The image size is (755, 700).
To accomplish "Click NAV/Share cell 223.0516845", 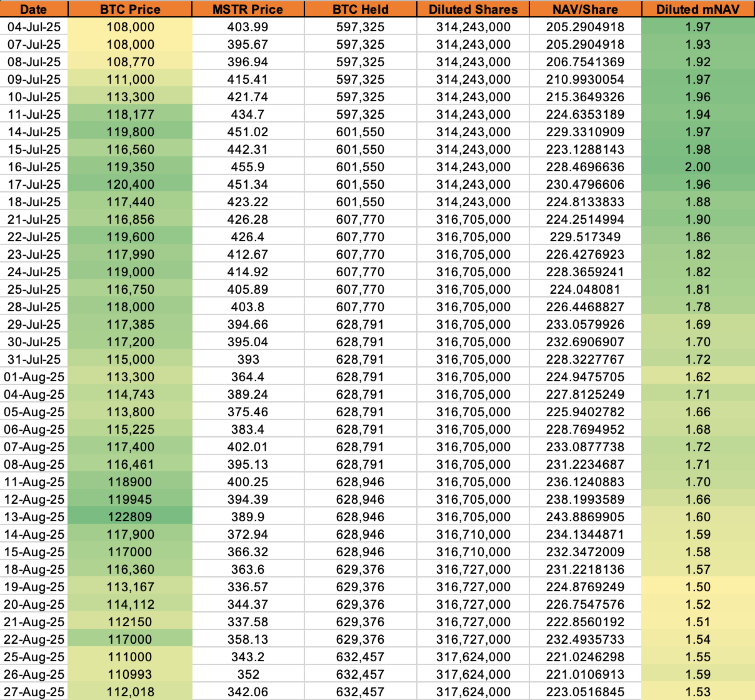I will (x=586, y=692).
